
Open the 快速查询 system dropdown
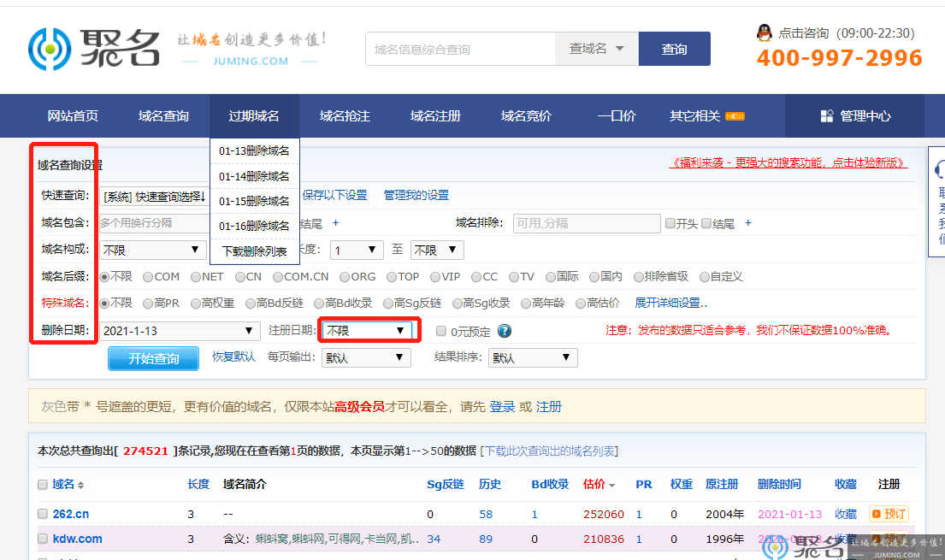154,197
